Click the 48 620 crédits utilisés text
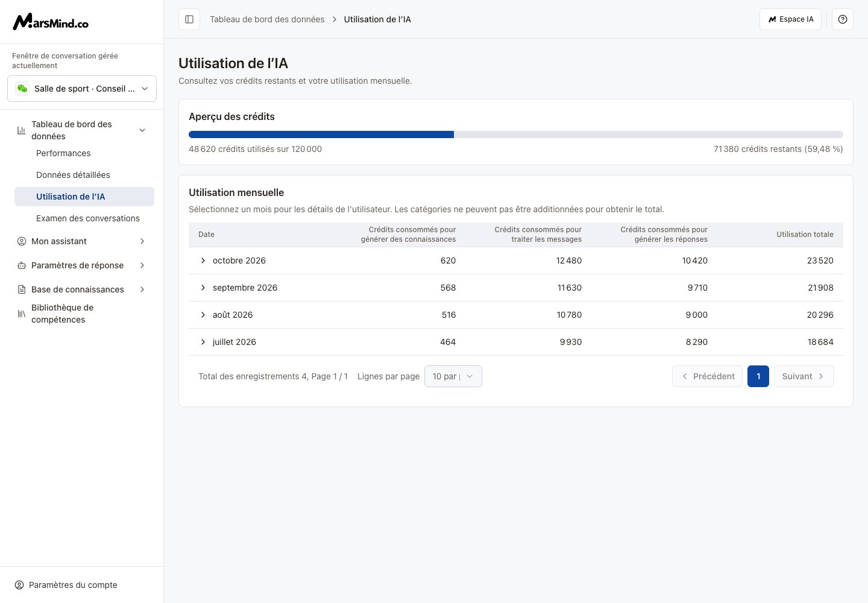This screenshot has width=868, height=603. pos(255,149)
